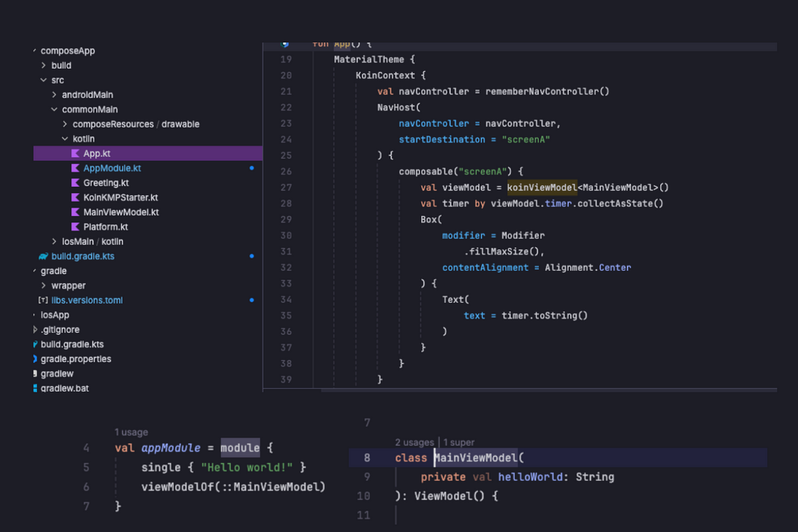798x532 pixels.
Task: Collapse the src folder
Action: [43, 80]
